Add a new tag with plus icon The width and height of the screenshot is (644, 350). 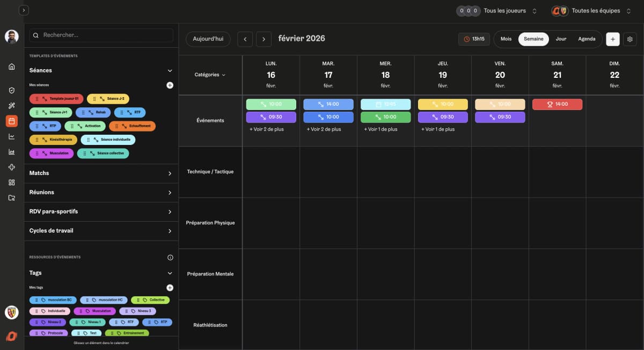click(170, 288)
